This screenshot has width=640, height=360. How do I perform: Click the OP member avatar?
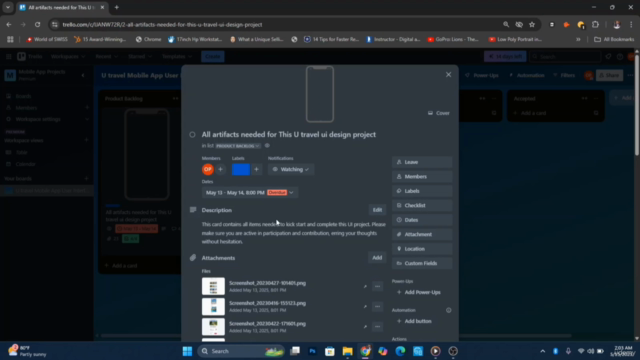point(208,169)
